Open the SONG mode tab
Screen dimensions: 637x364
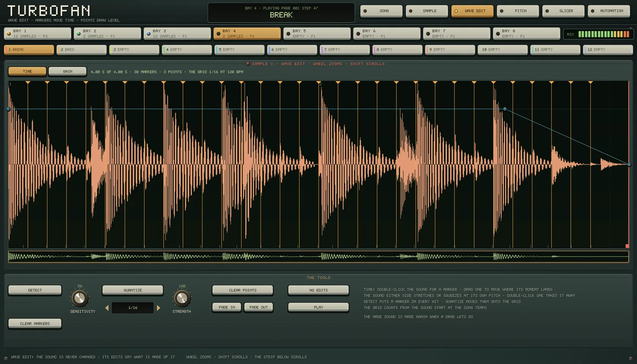pos(381,11)
